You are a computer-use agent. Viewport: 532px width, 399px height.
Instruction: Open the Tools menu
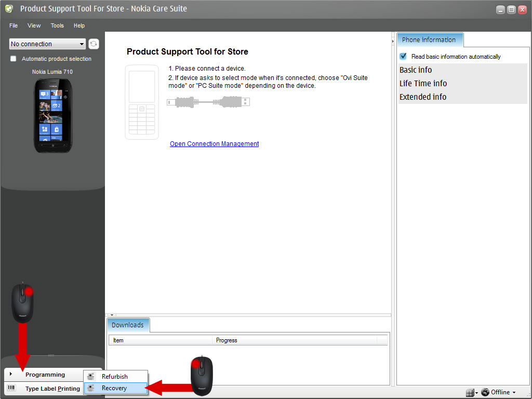coord(57,25)
